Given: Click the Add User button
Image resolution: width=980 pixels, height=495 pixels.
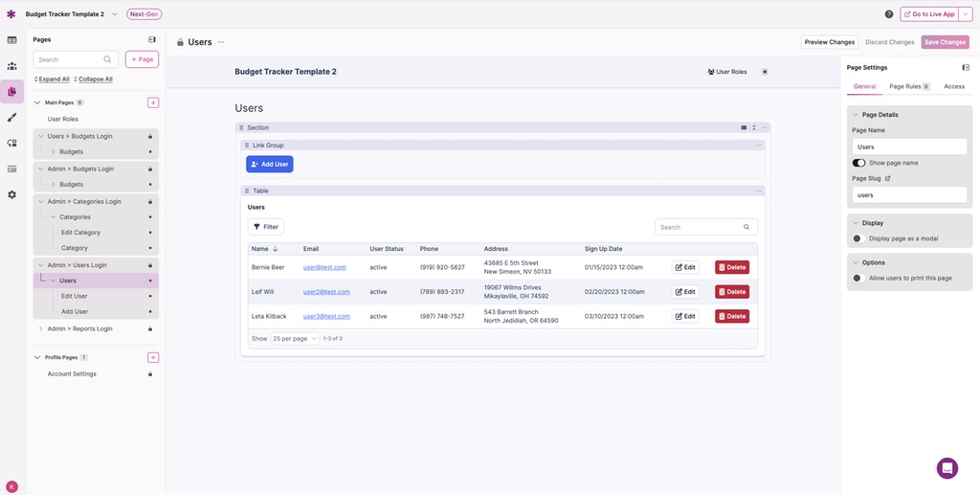Looking at the screenshot, I should pos(269,164).
